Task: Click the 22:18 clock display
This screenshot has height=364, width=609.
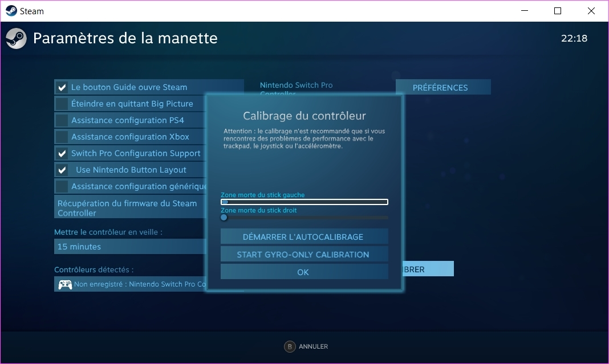Action: coord(574,38)
